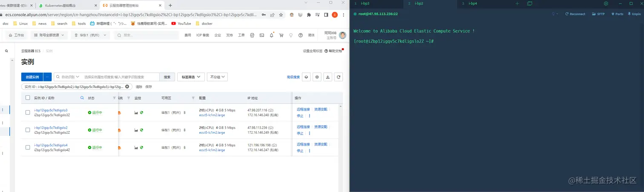Click the instance search input field
This screenshot has height=192, width=644.
[121, 77]
